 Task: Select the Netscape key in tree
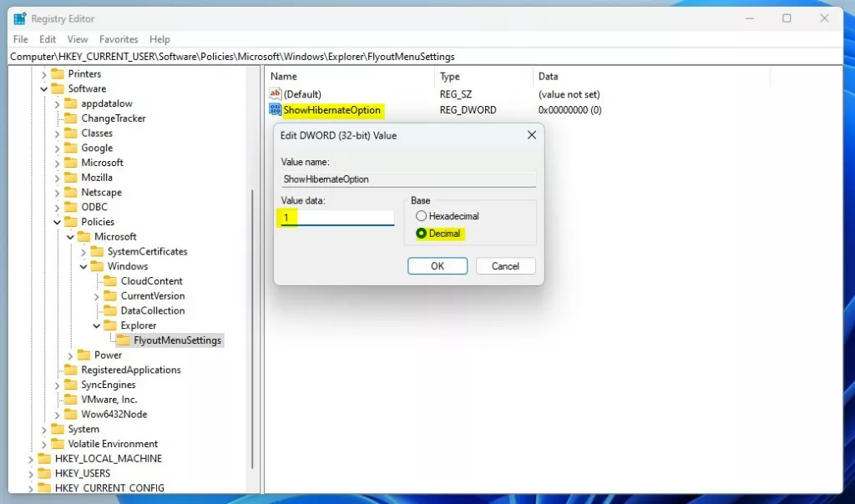click(101, 192)
